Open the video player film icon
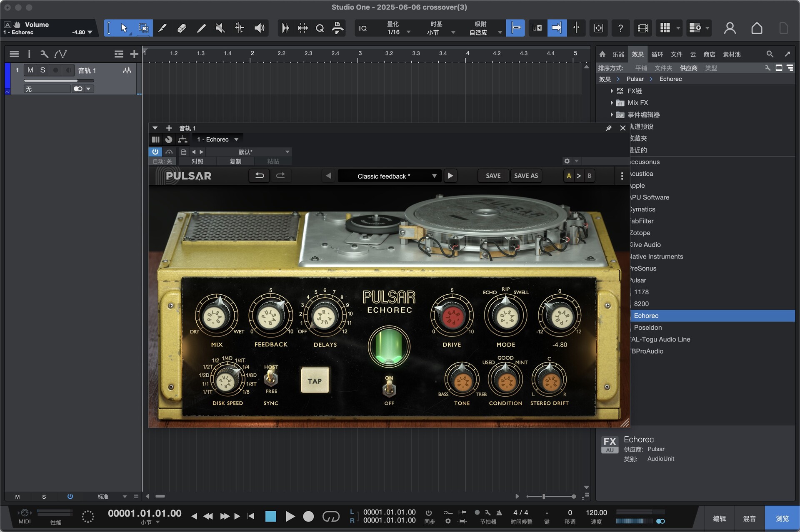This screenshot has width=800, height=532. pyautogui.click(x=642, y=28)
